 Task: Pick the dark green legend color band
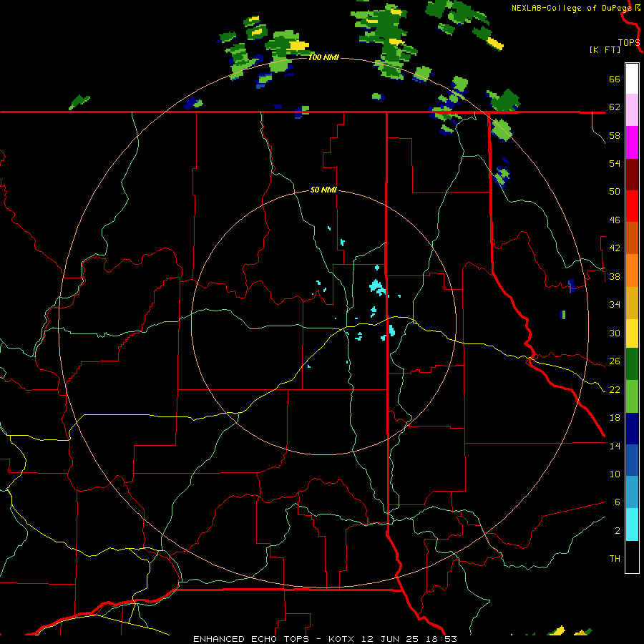pos(632,364)
